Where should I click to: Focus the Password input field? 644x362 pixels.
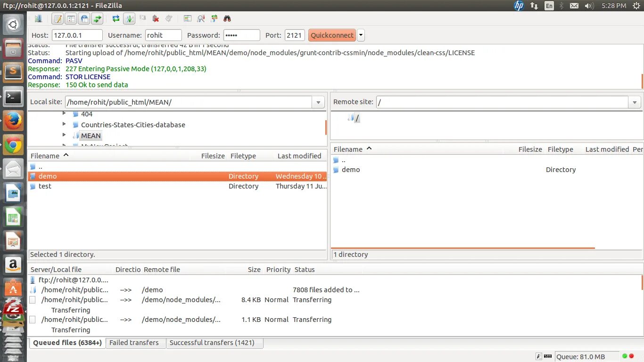(241, 35)
